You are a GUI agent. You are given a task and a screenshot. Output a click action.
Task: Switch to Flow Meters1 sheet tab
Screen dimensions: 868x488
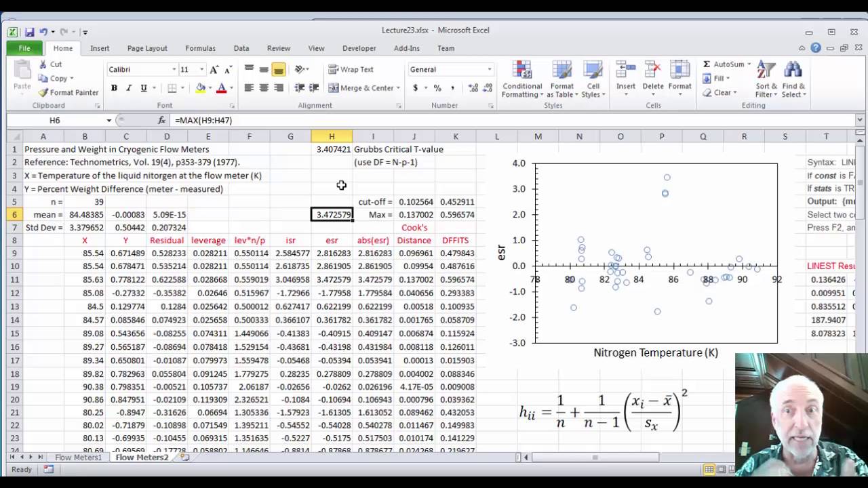tap(78, 457)
